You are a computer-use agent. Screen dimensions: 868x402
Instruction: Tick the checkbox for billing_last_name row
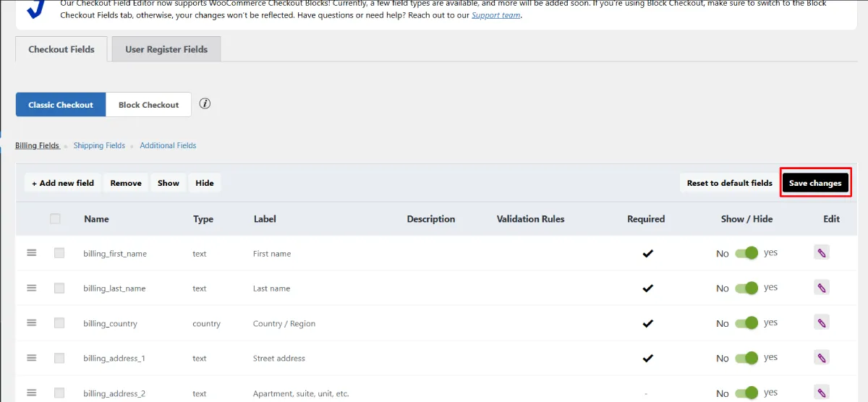click(x=59, y=288)
